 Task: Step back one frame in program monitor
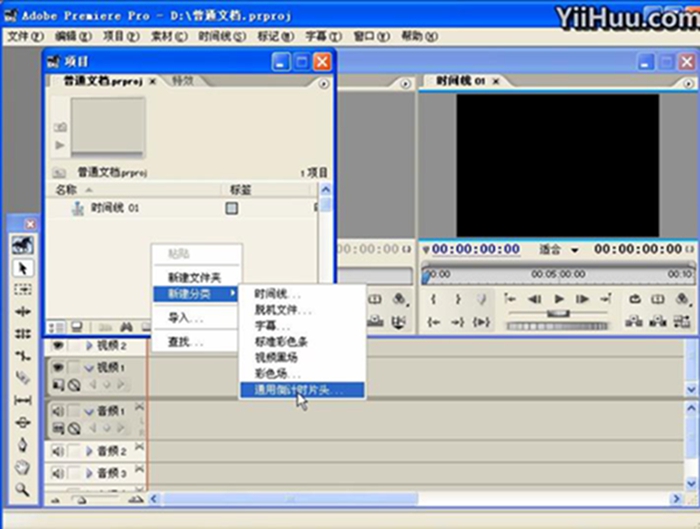[x=534, y=299]
